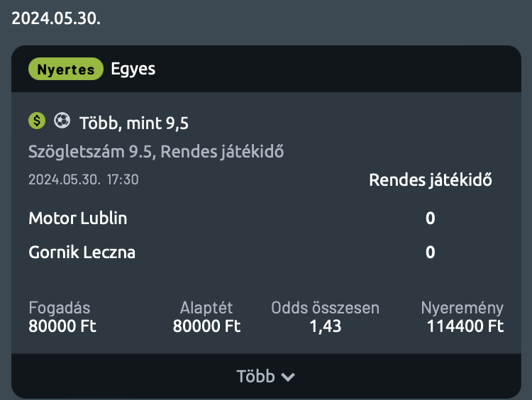532x400 pixels.
Task: Click the Nyertes status badge
Action: point(66,69)
